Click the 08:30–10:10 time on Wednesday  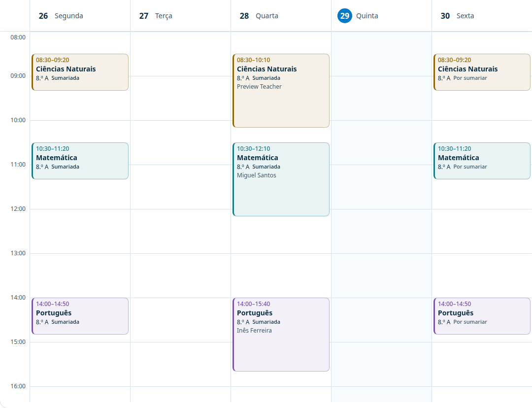click(x=254, y=60)
